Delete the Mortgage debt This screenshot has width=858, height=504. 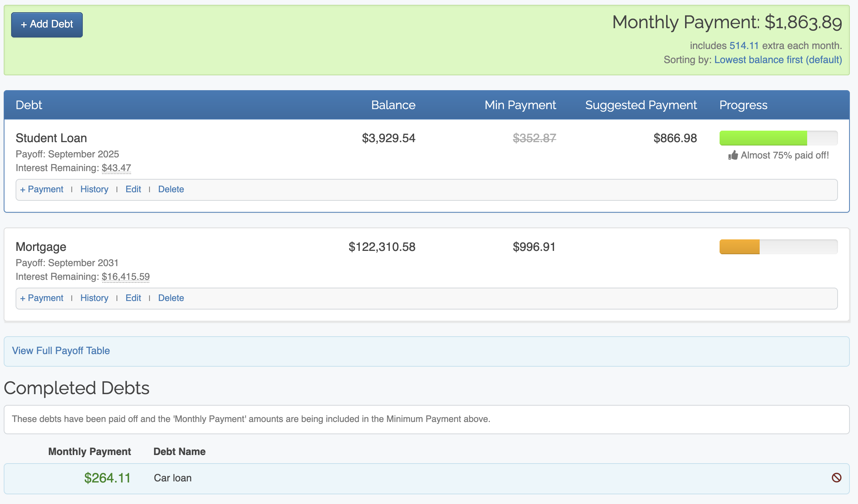tap(171, 298)
